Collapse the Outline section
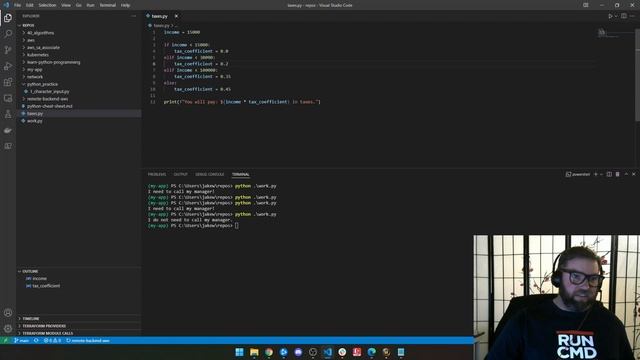Image resolution: width=640 pixels, height=360 pixels. [x=30, y=271]
